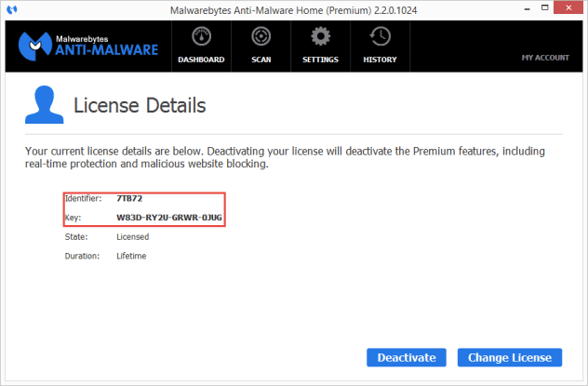
Task: Select the identifier value 7TB72
Action: (129, 198)
